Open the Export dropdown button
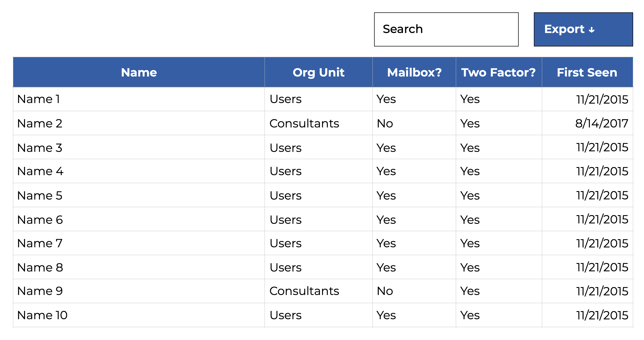 tap(583, 30)
